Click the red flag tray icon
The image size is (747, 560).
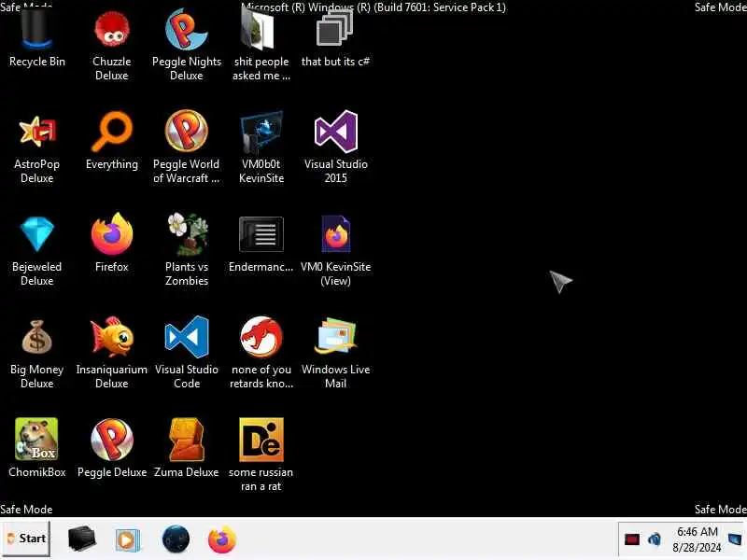pyautogui.click(x=632, y=539)
